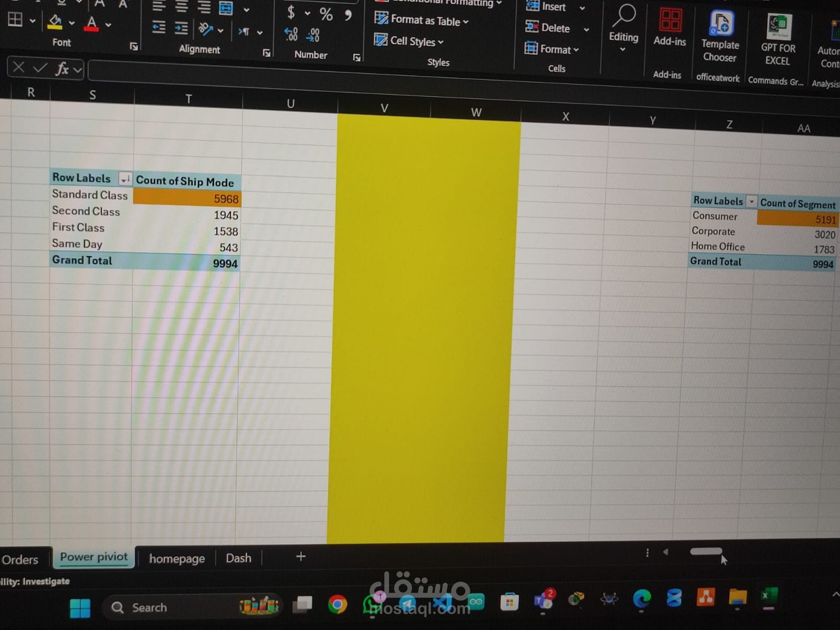Launch Template Chooser

click(x=720, y=37)
